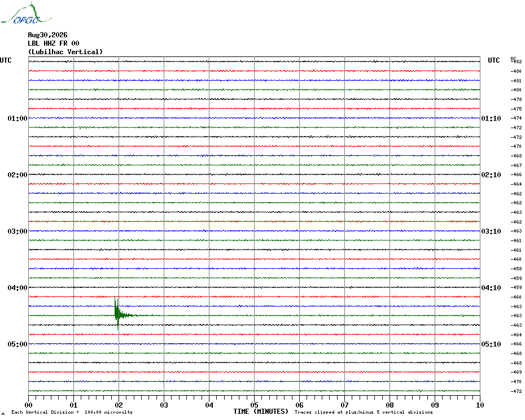Click the '05' minute tick label
The width and height of the screenshot is (525, 420).
tap(255, 405)
